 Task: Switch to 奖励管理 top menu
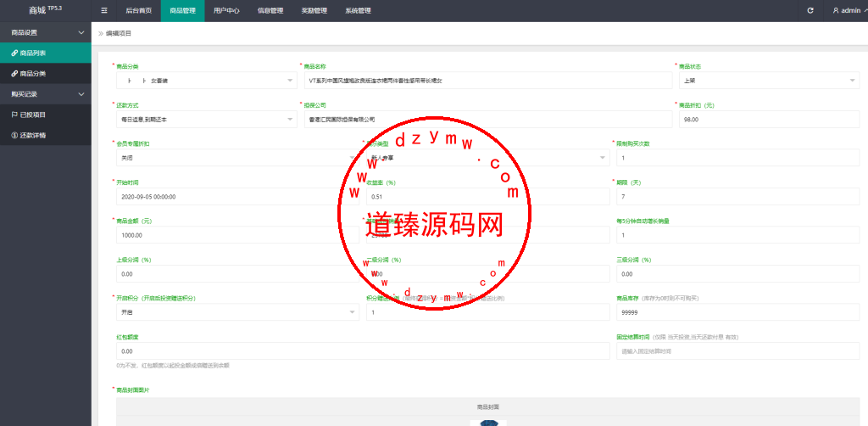click(314, 10)
